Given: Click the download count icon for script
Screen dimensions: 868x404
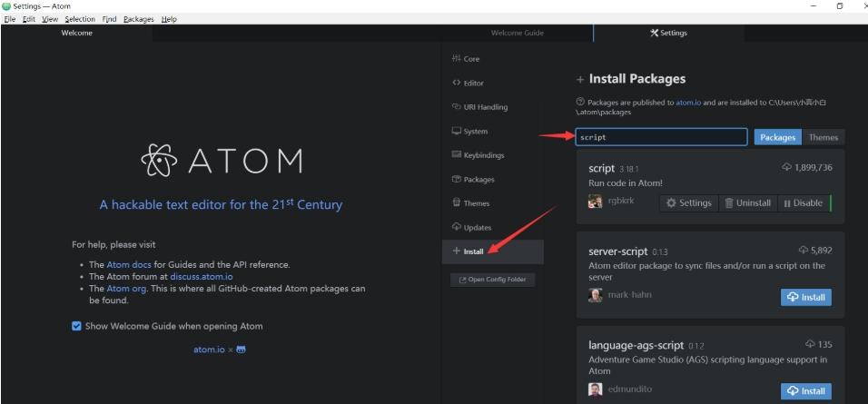Looking at the screenshot, I should point(786,167).
